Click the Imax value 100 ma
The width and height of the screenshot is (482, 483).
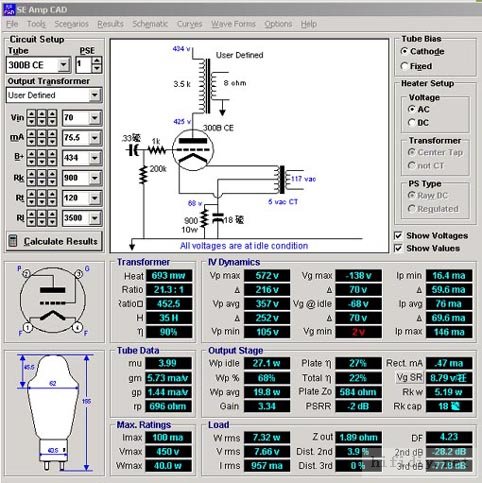coord(169,437)
